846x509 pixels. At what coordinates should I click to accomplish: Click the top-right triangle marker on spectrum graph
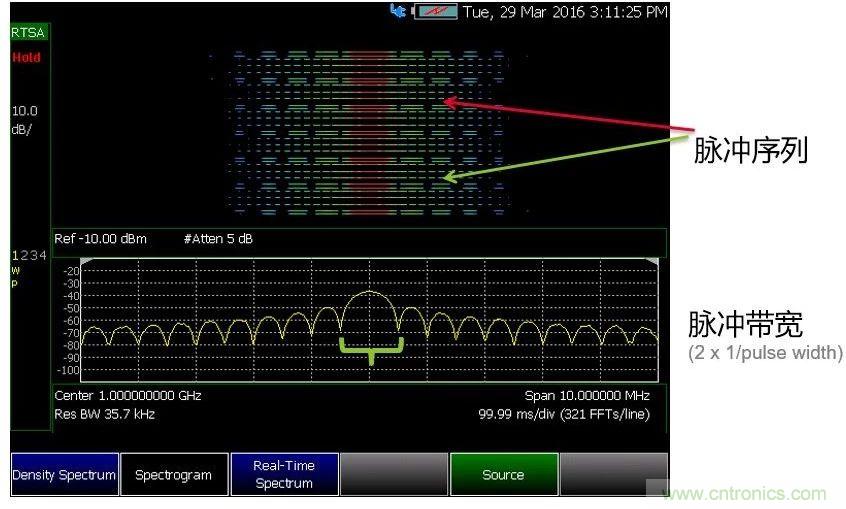(653, 262)
